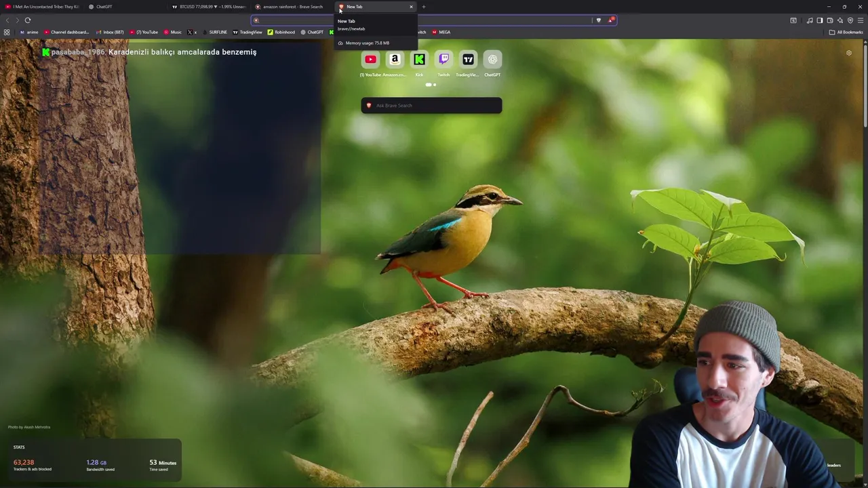Switch to I Met An Uncontacted Tribe tab
The image size is (868, 488).
coord(42,7)
